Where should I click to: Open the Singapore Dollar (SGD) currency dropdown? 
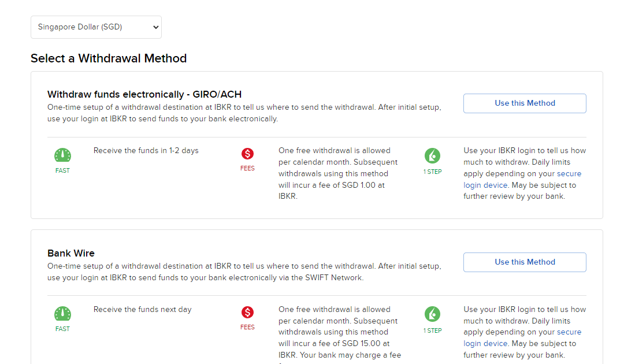(x=96, y=27)
